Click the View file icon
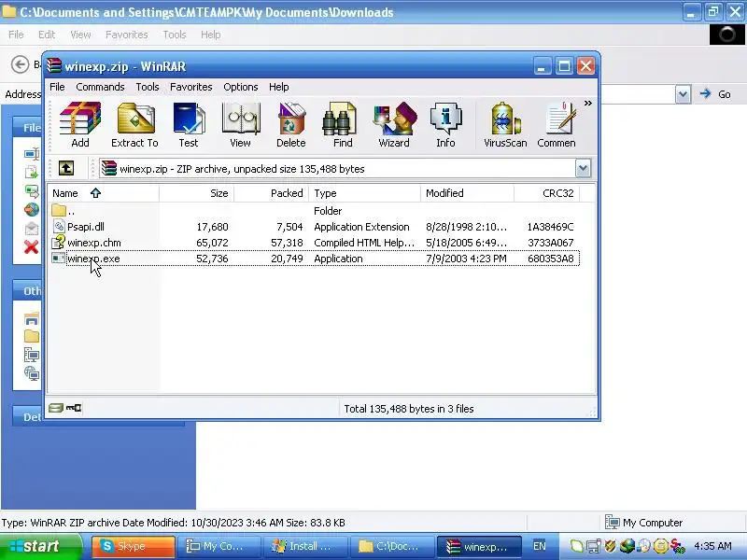 241,125
